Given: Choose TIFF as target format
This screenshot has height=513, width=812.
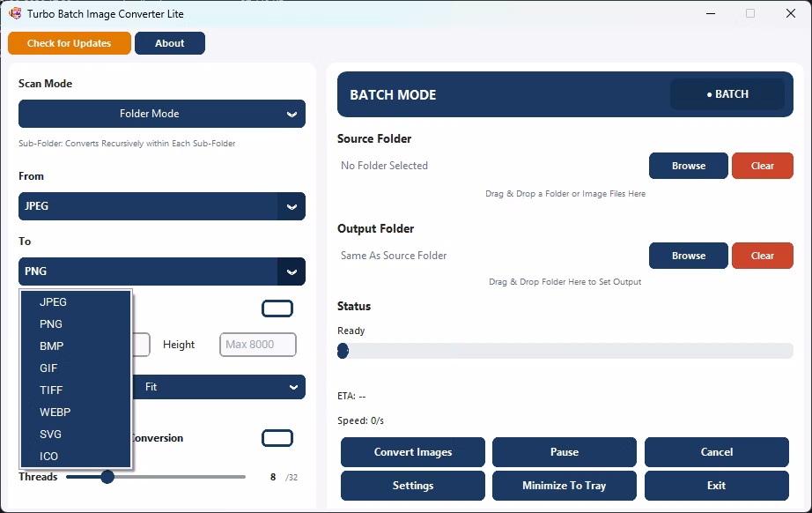Looking at the screenshot, I should [76, 390].
